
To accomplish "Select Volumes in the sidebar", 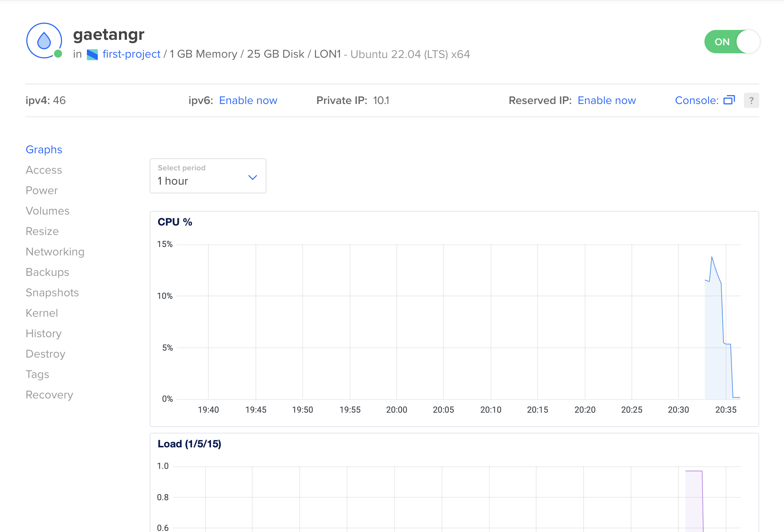I will (47, 211).
